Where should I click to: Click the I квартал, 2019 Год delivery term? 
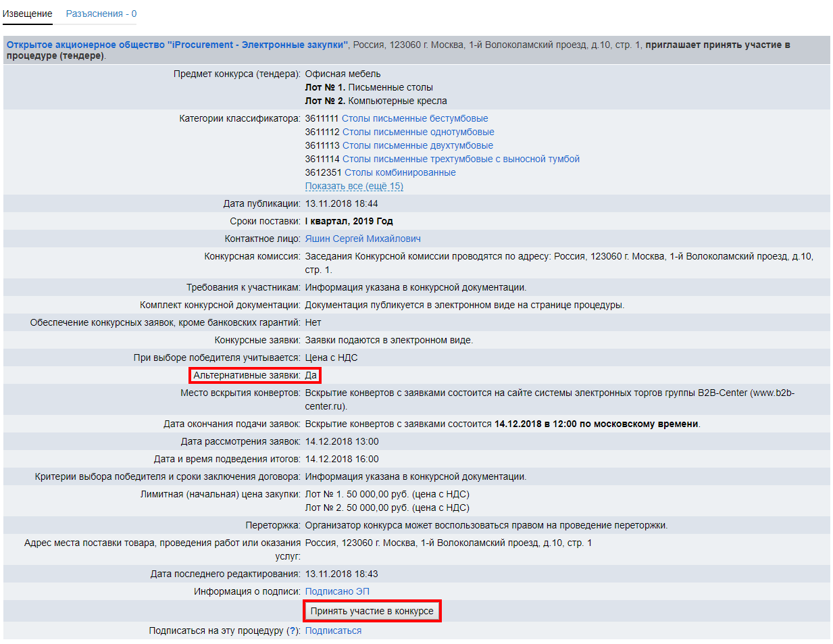coord(349,221)
